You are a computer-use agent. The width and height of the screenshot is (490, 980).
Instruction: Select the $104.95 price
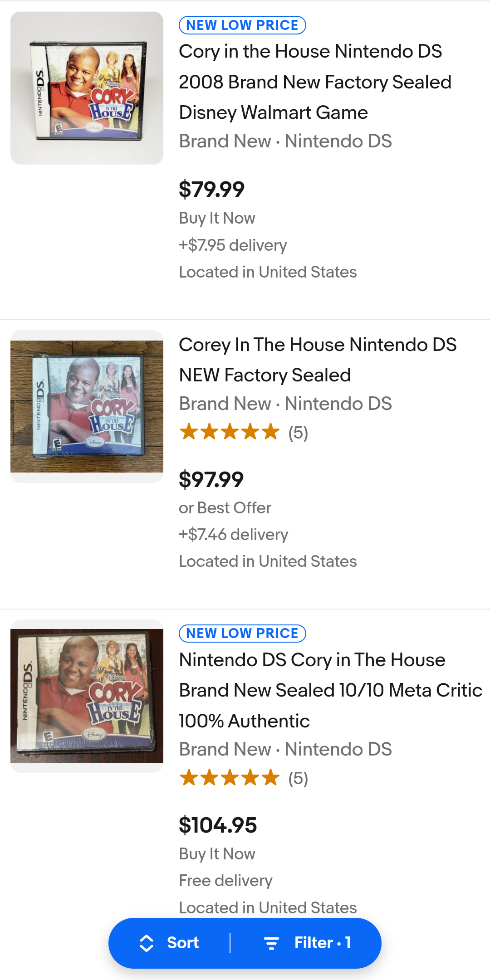tap(218, 825)
